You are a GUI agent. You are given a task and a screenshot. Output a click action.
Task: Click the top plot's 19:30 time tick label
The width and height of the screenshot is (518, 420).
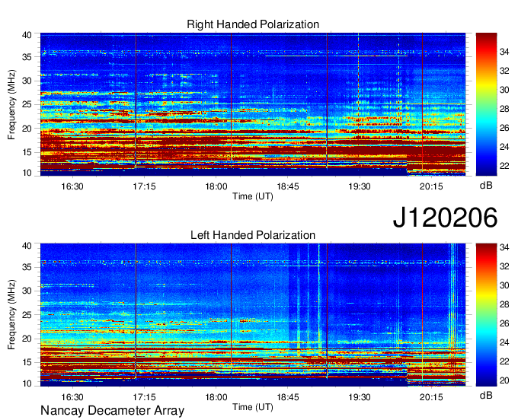coord(360,186)
